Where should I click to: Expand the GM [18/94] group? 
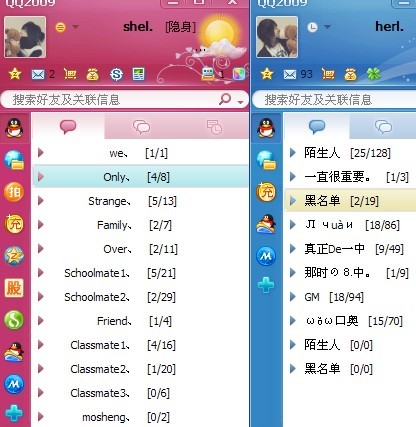[x=350, y=297]
